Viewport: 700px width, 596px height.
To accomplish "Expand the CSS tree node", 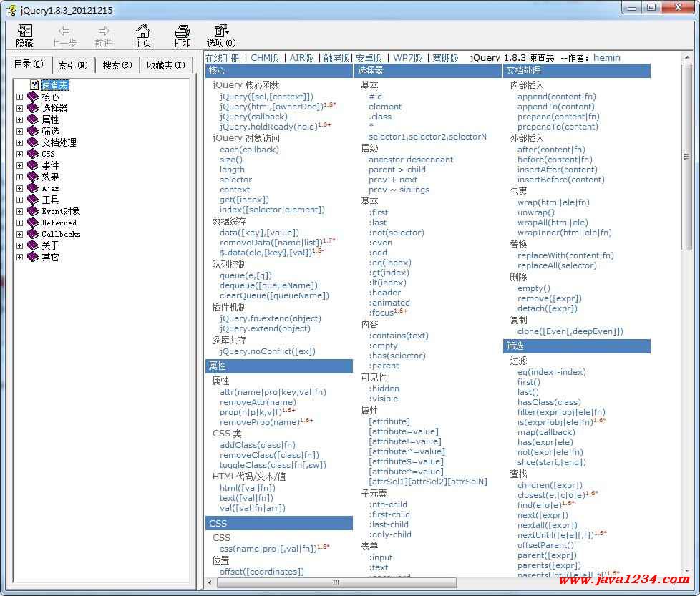I will tap(19, 154).
